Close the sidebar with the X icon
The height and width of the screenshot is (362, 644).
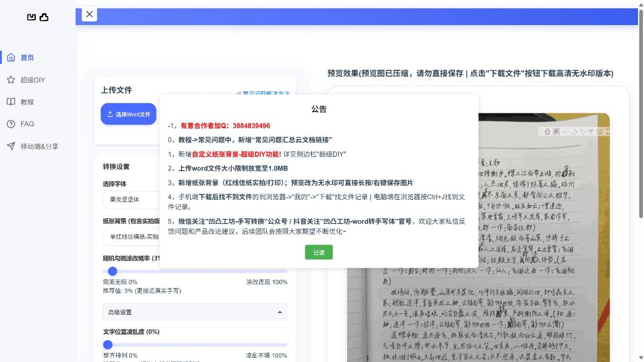89,14
